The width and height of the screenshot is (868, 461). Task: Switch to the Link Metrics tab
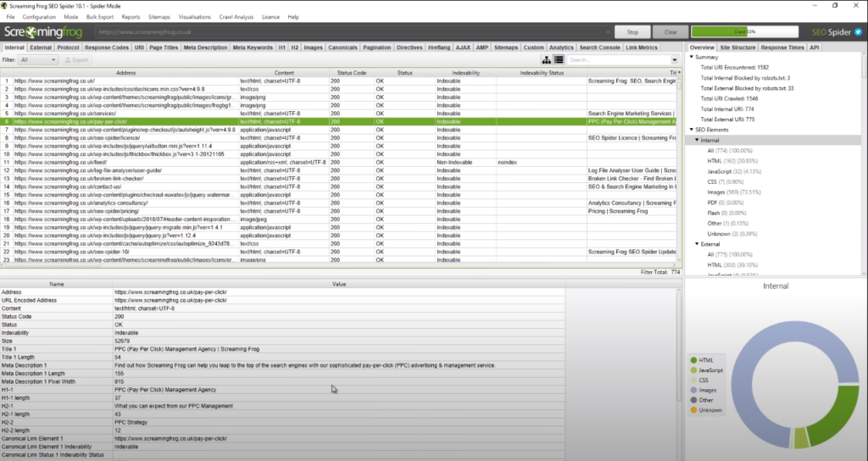coord(642,47)
